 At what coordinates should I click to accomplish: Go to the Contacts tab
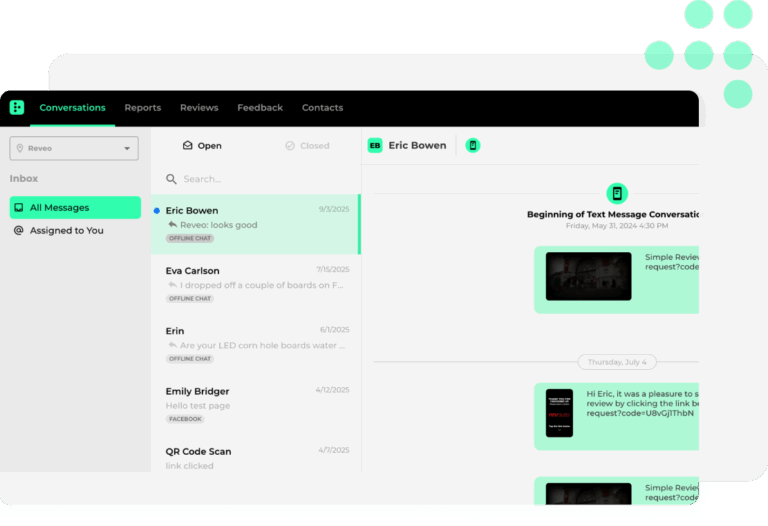click(322, 108)
